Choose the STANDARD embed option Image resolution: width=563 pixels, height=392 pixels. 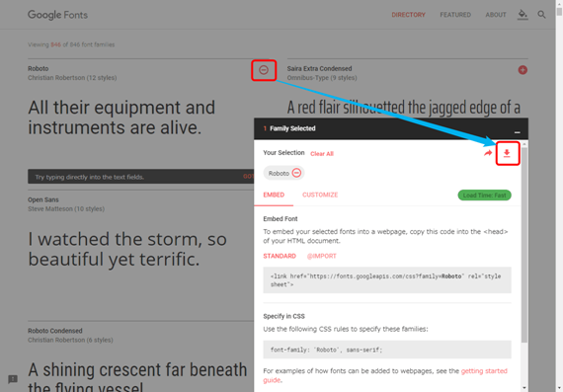pyautogui.click(x=280, y=256)
